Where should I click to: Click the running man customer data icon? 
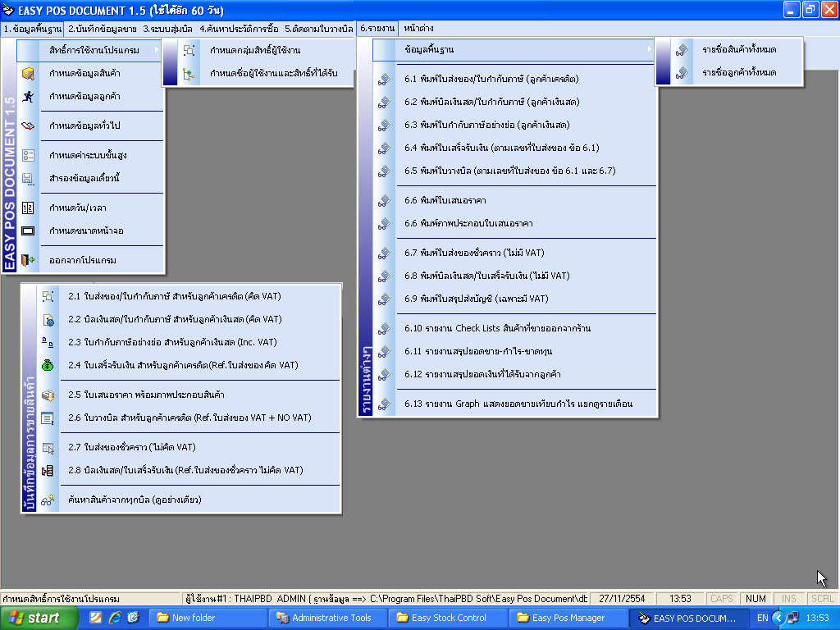coord(28,97)
